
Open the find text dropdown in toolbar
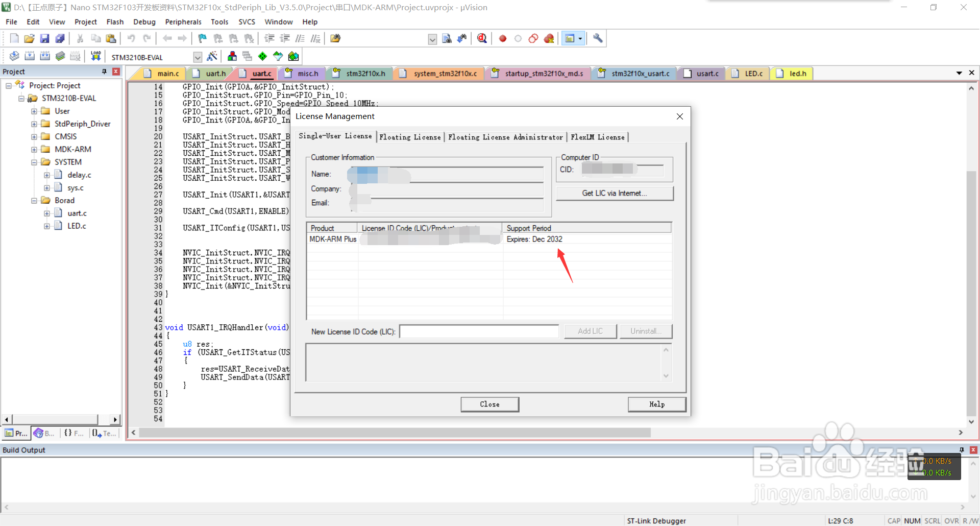coord(432,39)
